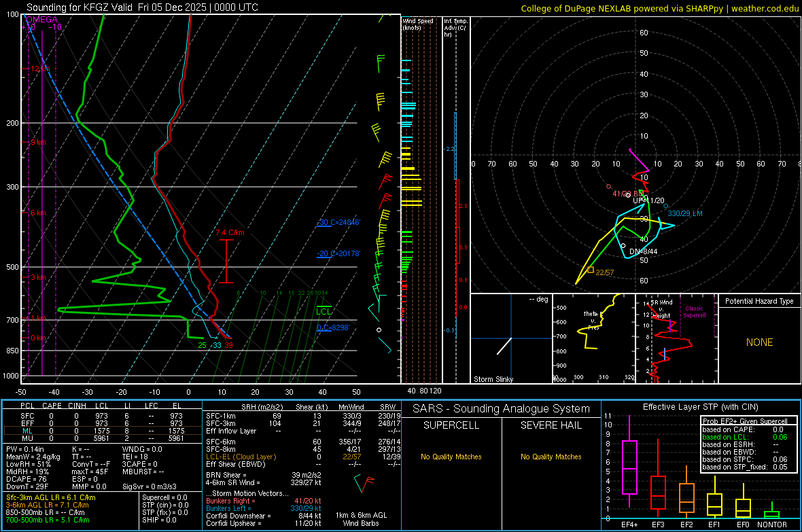Click the 330/29 LM storm motion label
This screenshot has height=532, width=802.
click(x=685, y=213)
